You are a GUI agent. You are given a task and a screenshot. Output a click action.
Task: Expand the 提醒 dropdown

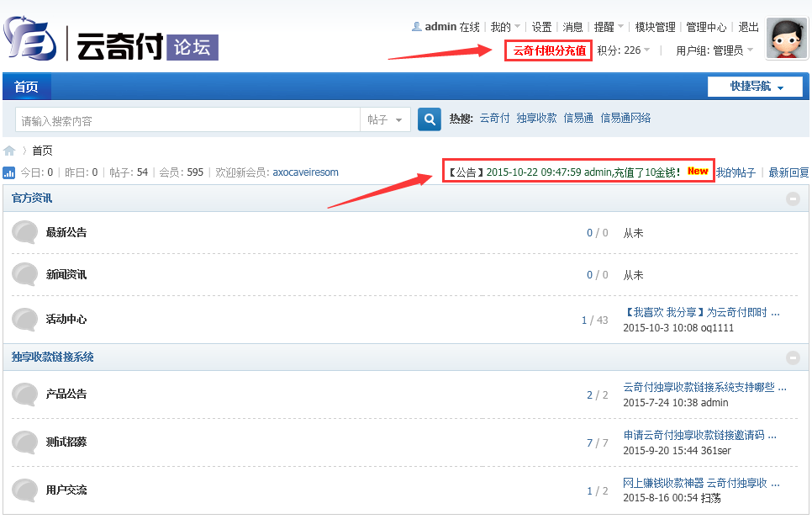608,27
